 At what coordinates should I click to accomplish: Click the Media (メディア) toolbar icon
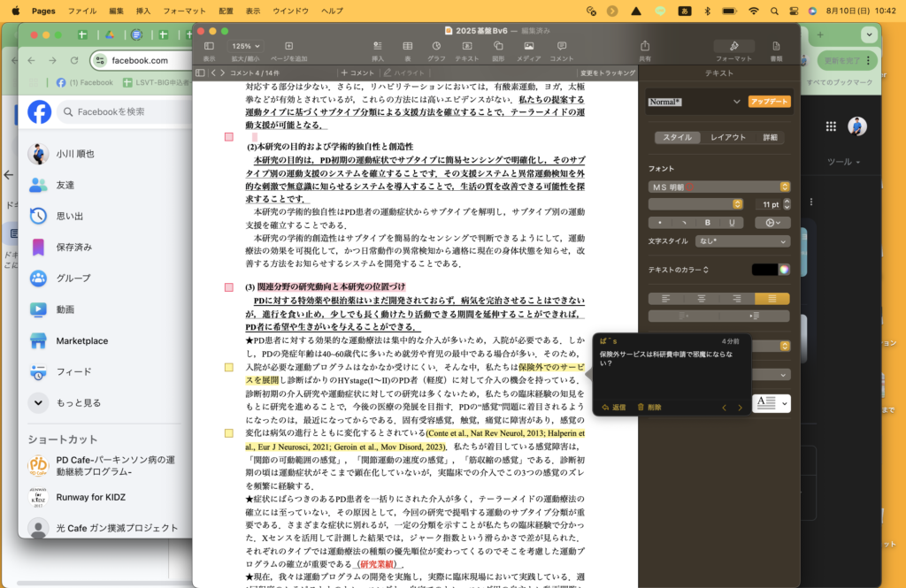pyautogui.click(x=528, y=46)
